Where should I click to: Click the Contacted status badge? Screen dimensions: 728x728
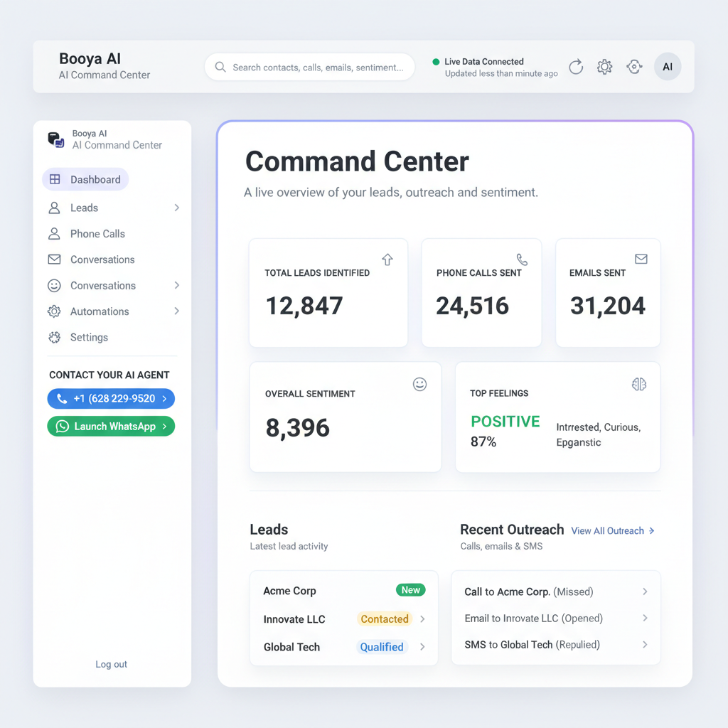(x=385, y=619)
